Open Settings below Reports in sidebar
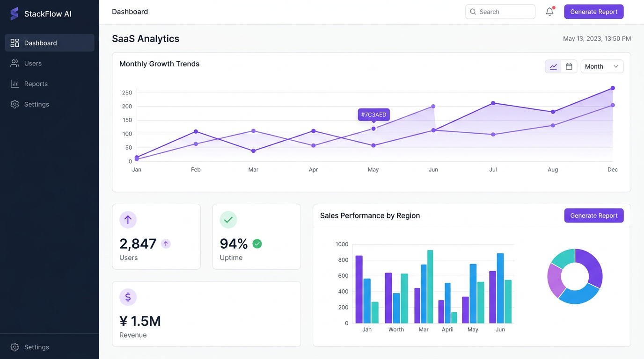This screenshot has height=359, width=644. pyautogui.click(x=50, y=104)
